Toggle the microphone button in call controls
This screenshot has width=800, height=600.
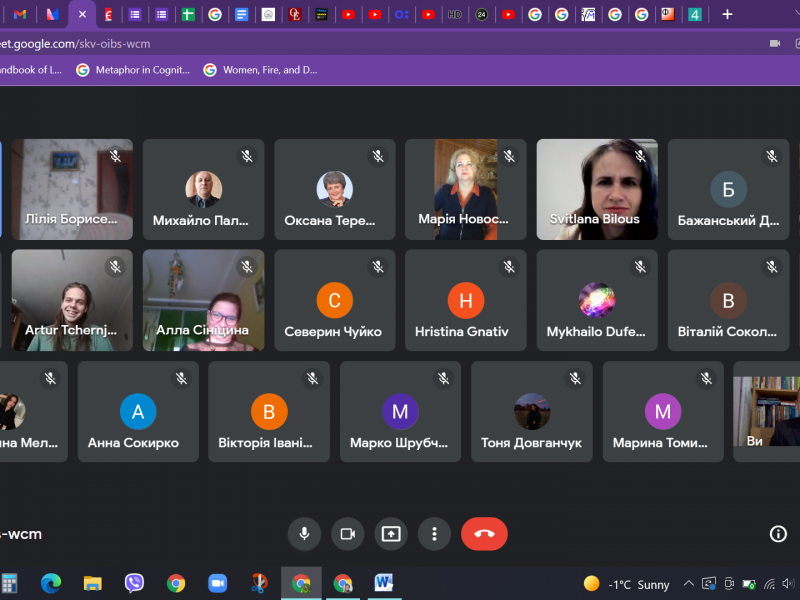tap(304, 534)
